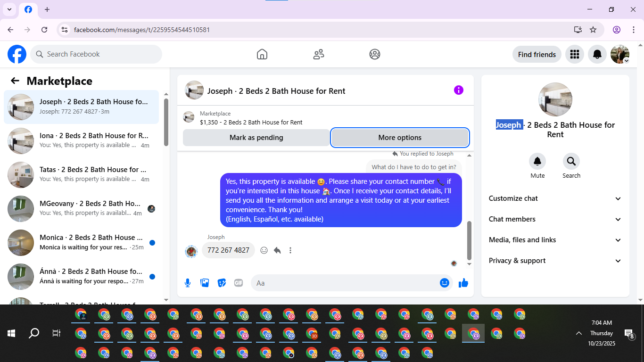Reply to 772 267 4827 message
644x362 pixels.
(x=277, y=250)
